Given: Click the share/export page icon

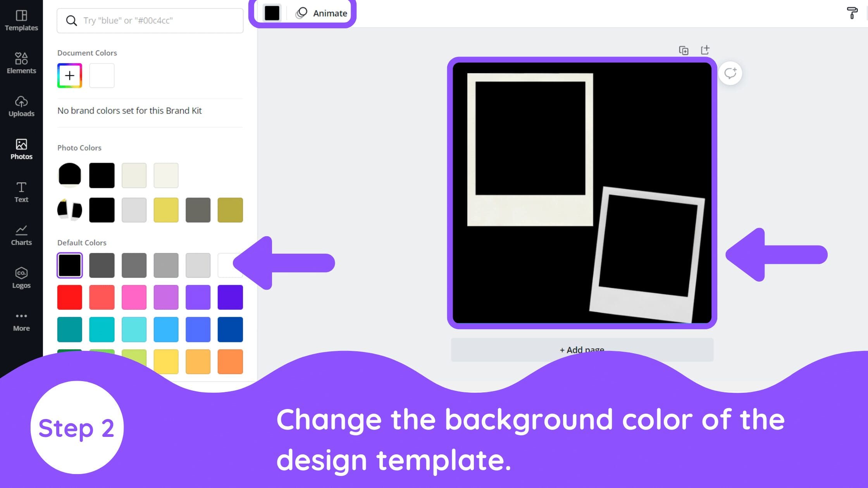Looking at the screenshot, I should (705, 50).
